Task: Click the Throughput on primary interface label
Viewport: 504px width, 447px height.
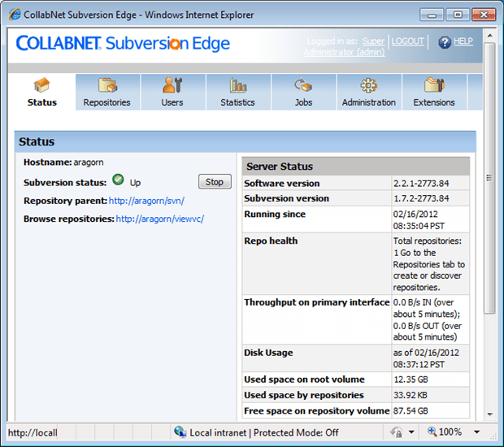Action: click(317, 302)
